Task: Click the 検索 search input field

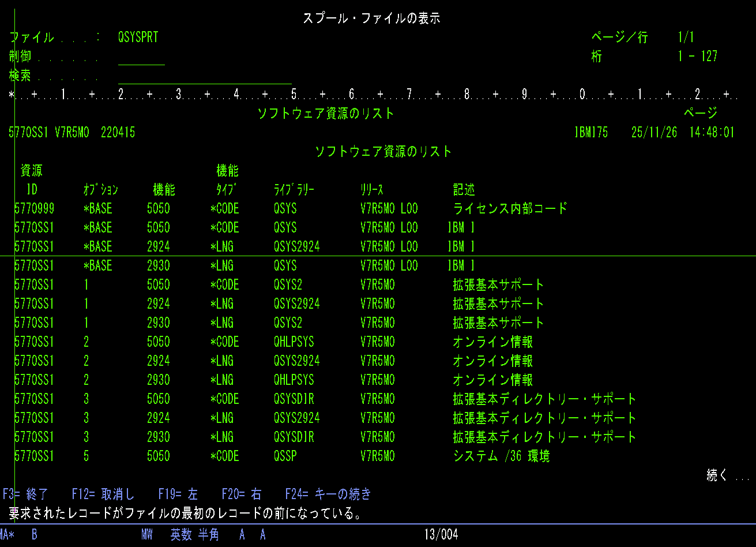Action: 205,76
